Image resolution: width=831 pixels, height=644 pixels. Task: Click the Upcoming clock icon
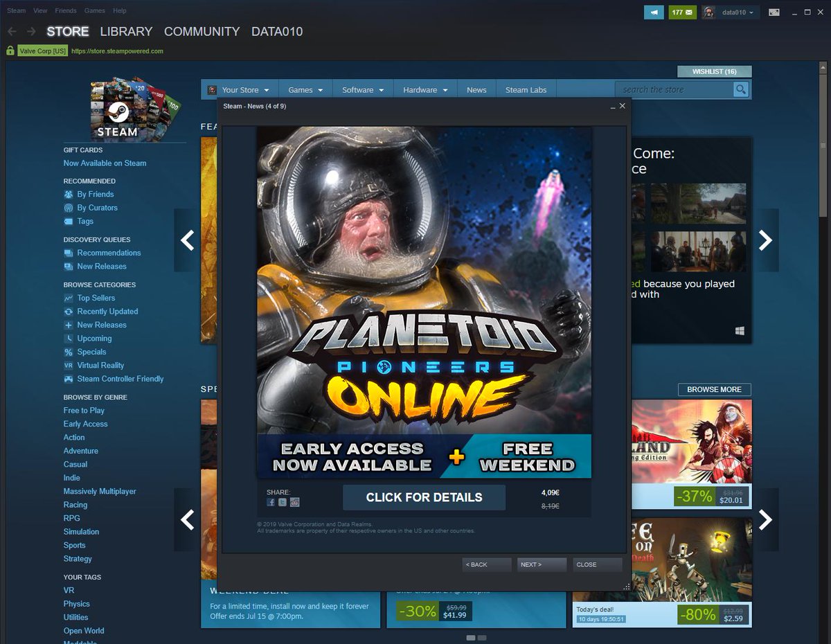click(x=69, y=339)
